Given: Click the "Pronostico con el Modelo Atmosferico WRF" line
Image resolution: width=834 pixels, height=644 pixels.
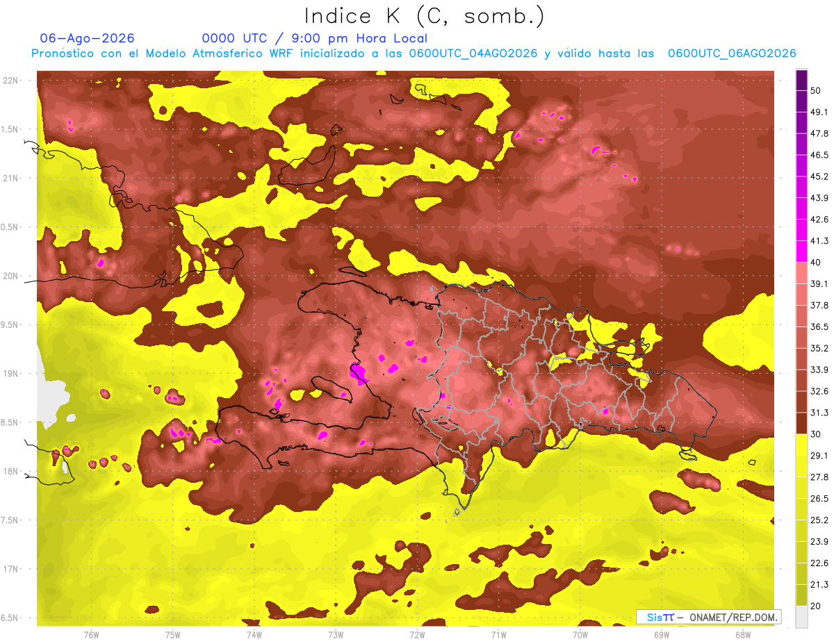Looking at the screenshot, I should (x=414, y=53).
